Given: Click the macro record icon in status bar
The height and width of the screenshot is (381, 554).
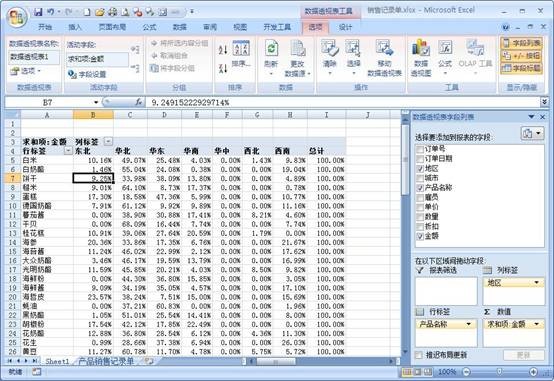Looking at the screenshot, I should click(36, 372).
